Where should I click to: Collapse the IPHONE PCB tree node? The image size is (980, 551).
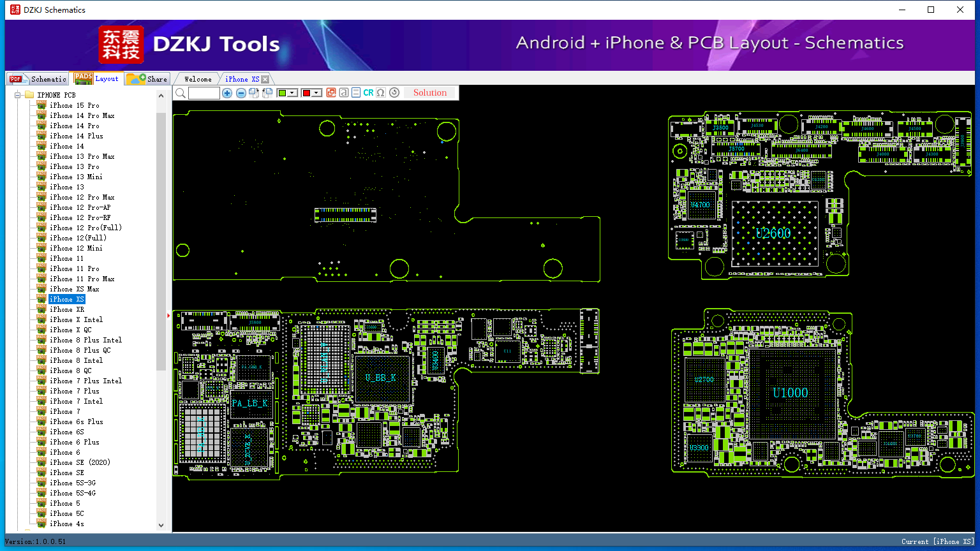click(x=18, y=95)
